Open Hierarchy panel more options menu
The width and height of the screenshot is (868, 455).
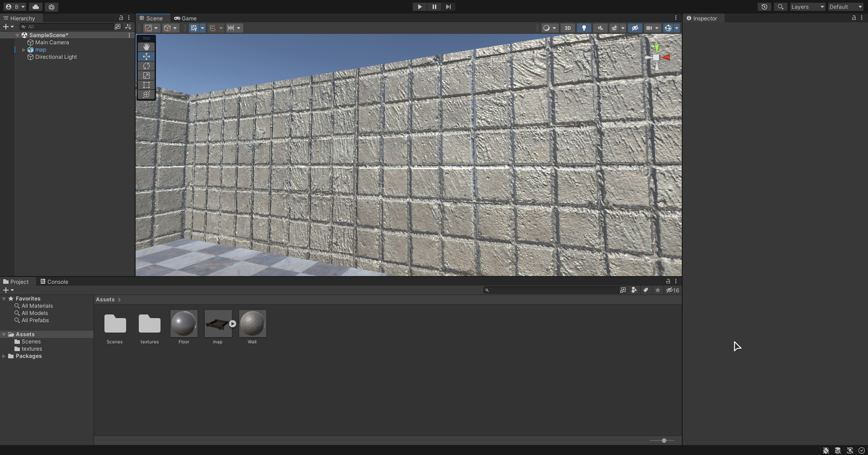click(x=129, y=18)
